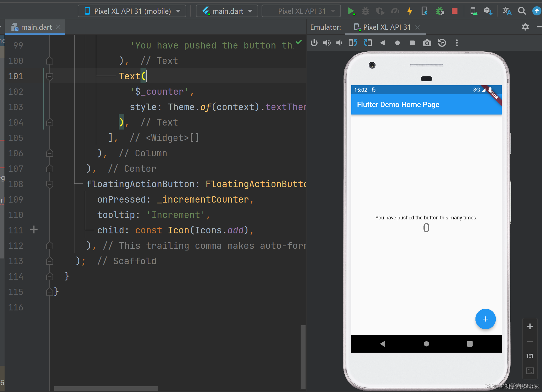The width and height of the screenshot is (542, 392).
Task: Open Emulator panel settings gear
Action: click(x=525, y=27)
